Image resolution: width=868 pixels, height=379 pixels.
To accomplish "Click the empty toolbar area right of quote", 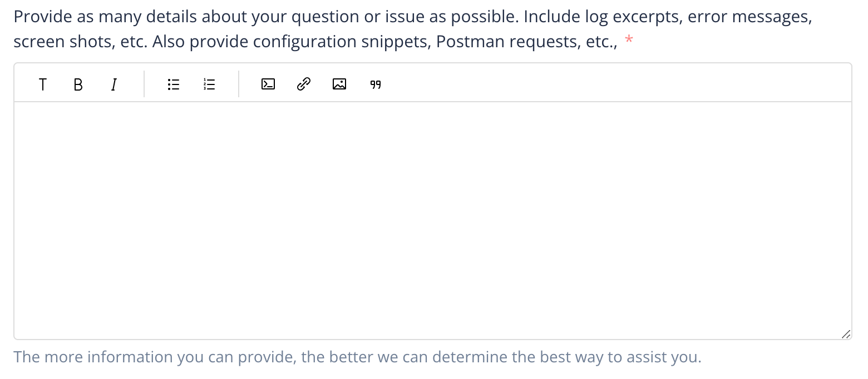I will [x=612, y=84].
